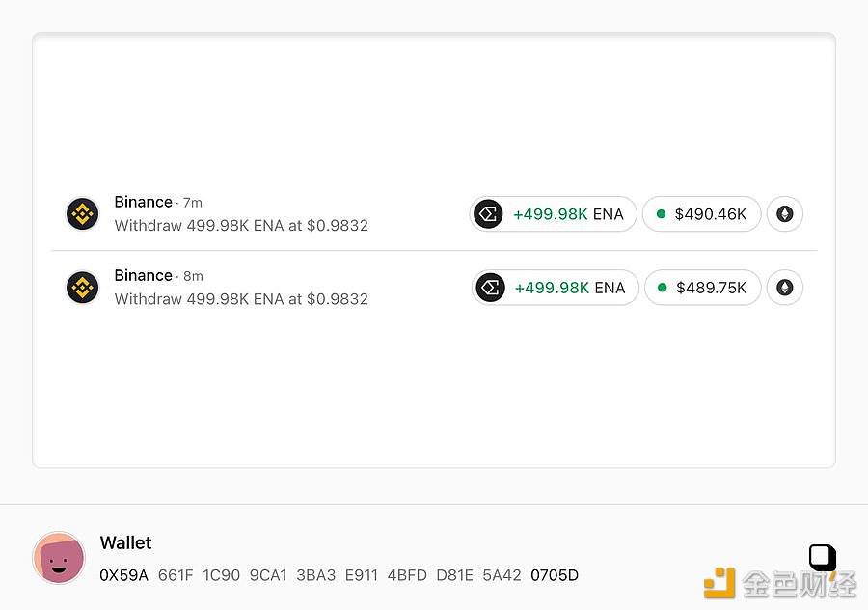Click the ENA token icon in the 7m row
The image size is (868, 610).
click(x=488, y=214)
